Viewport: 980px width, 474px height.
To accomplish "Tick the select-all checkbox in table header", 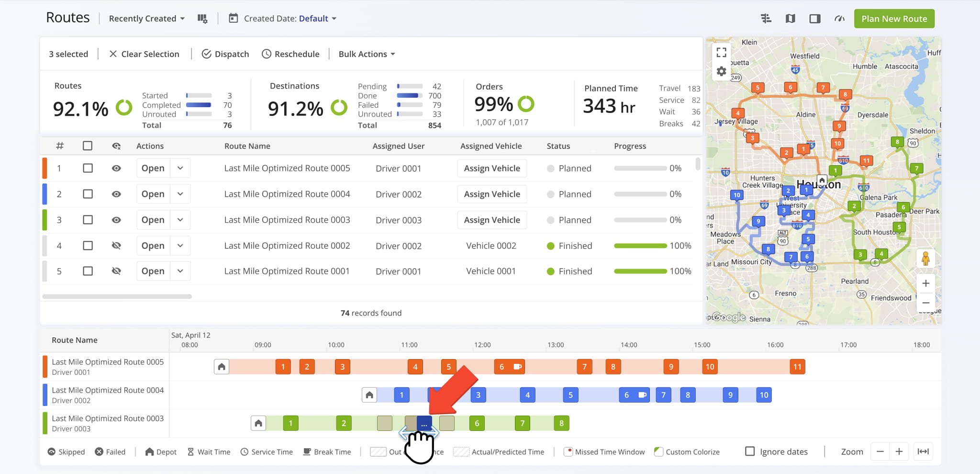I will 88,146.
